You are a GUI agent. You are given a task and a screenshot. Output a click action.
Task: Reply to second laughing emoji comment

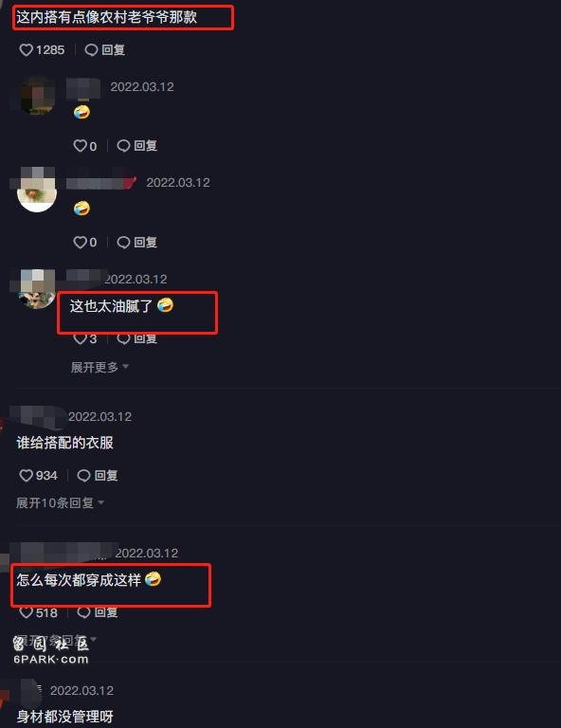point(136,243)
